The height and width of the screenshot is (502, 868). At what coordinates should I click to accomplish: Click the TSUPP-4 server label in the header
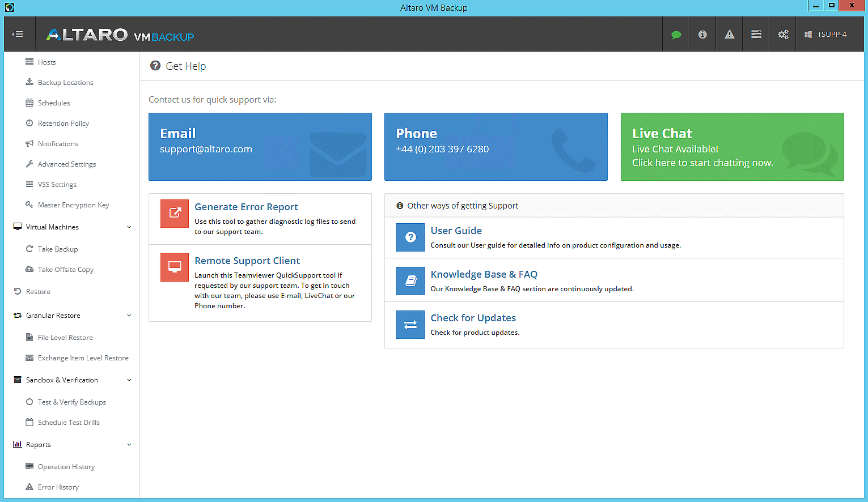click(x=832, y=35)
